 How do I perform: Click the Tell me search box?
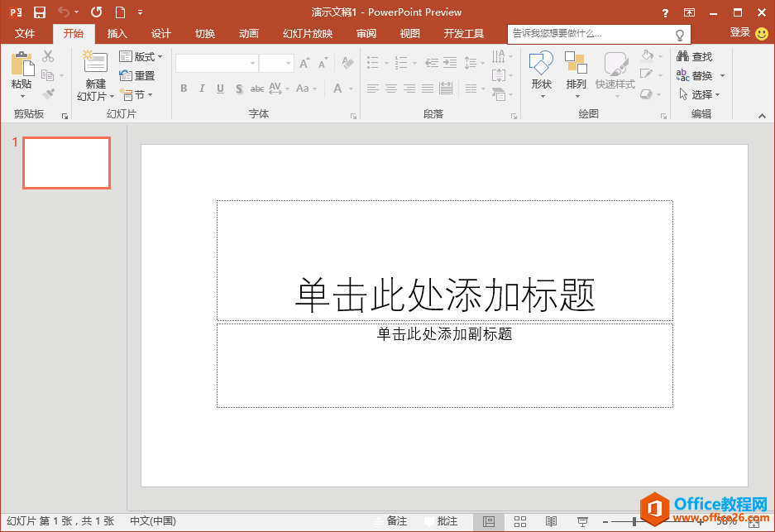click(599, 34)
